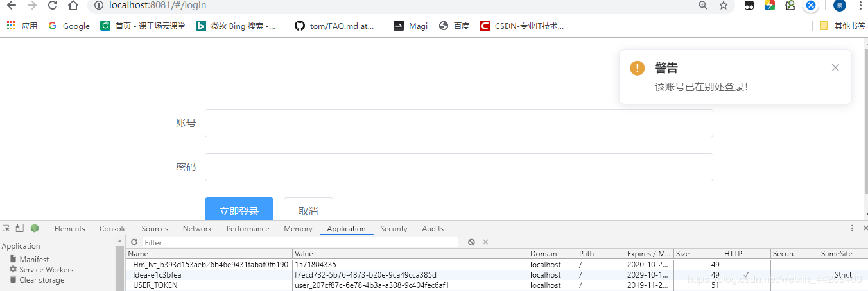Switch to the Network tab
This screenshot has height=291, width=868.
click(197, 229)
